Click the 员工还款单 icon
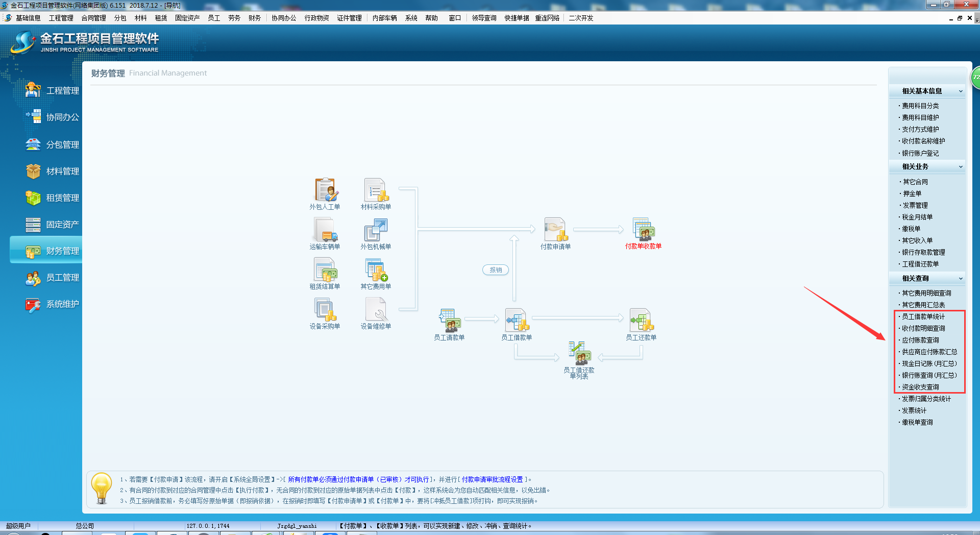 coord(641,321)
